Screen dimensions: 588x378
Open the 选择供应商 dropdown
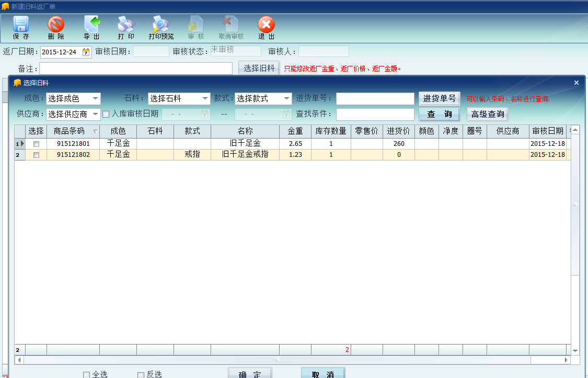pyautogui.click(x=95, y=114)
